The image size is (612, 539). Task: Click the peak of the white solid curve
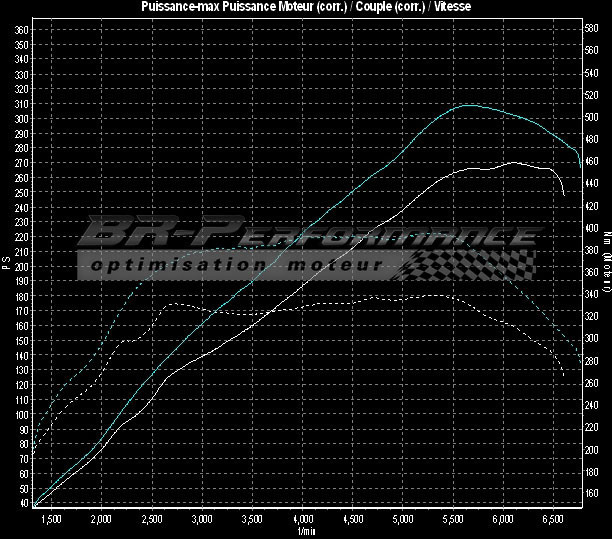click(512, 162)
